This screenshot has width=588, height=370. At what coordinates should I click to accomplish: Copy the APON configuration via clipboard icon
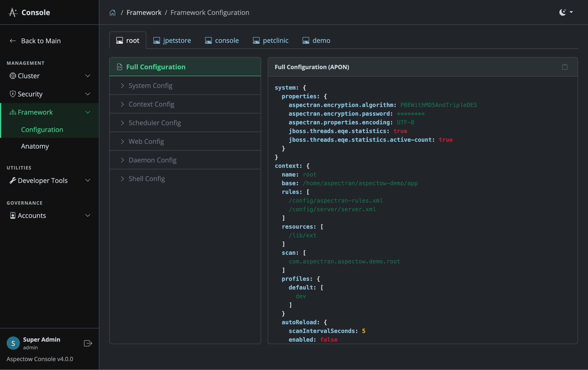565,67
